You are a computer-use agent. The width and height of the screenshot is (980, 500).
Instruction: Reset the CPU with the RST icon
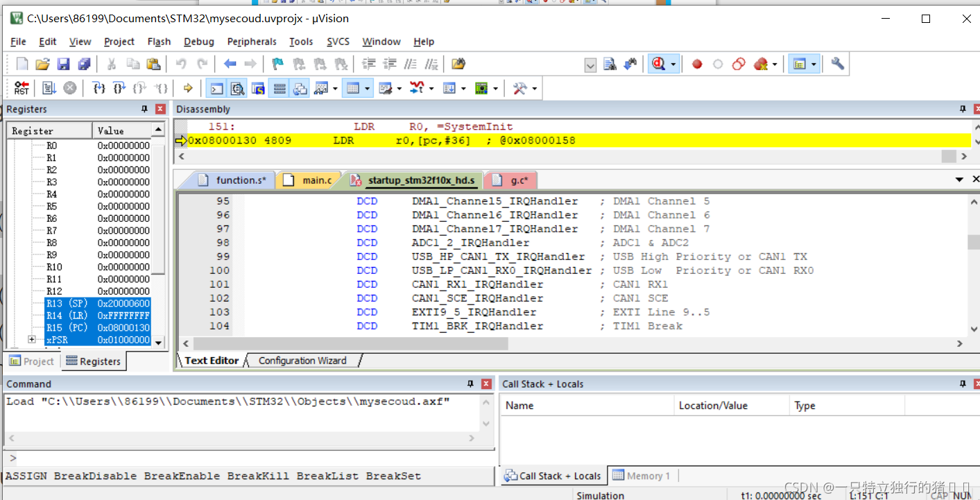coord(22,88)
